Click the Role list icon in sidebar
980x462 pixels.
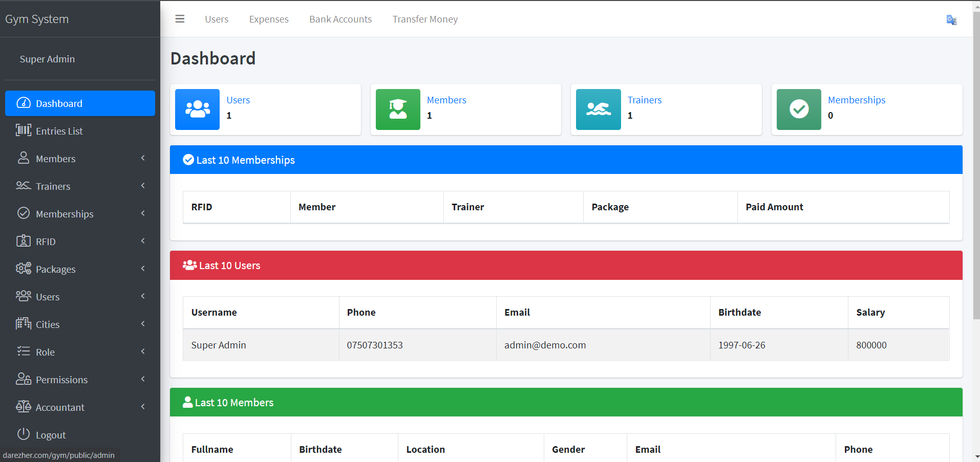point(24,351)
